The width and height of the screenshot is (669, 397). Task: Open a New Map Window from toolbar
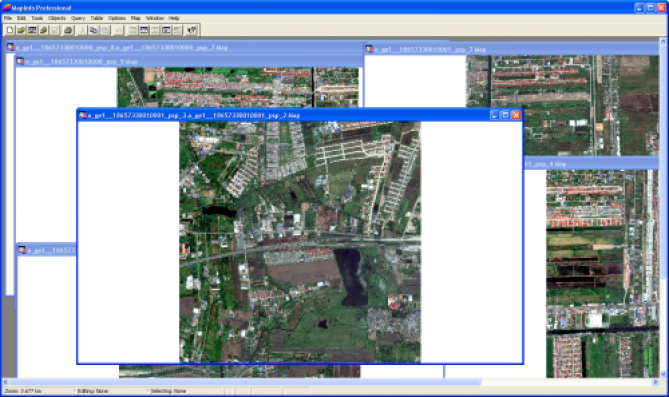[x=144, y=30]
